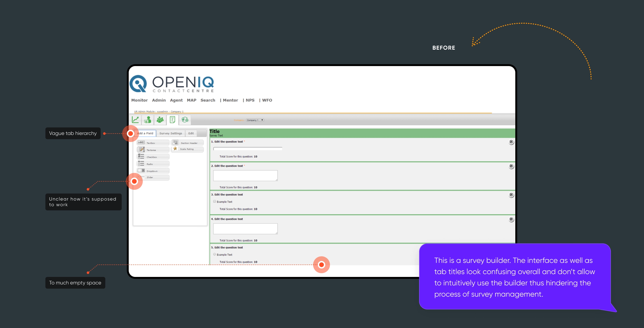The height and width of the screenshot is (328, 644).
Task: Select the Scale Rating star icon
Action: (175, 149)
